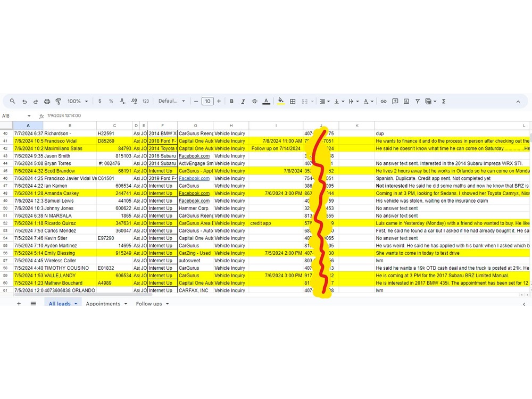Insert a link with the link icon

point(384,101)
